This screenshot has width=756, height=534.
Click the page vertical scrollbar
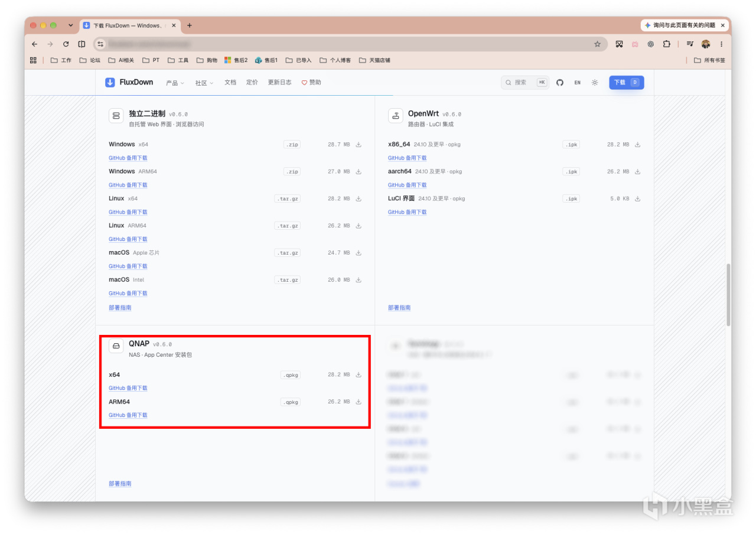click(x=728, y=295)
